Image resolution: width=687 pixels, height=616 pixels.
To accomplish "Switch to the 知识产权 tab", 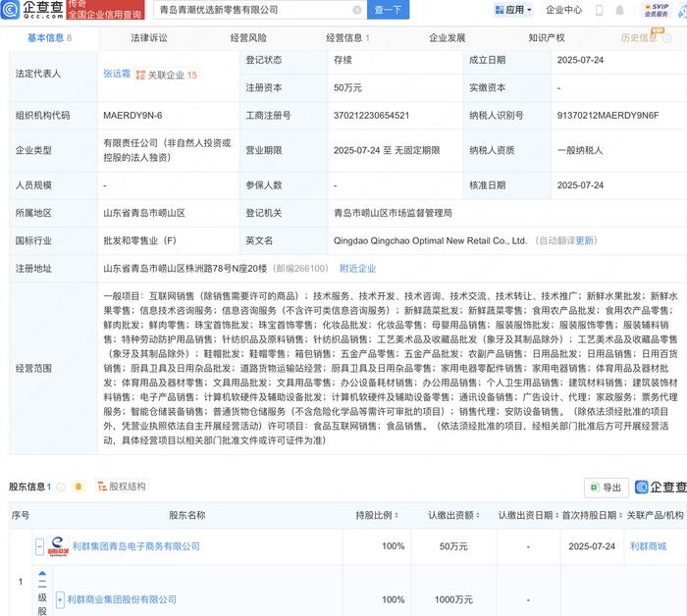I will (x=547, y=38).
